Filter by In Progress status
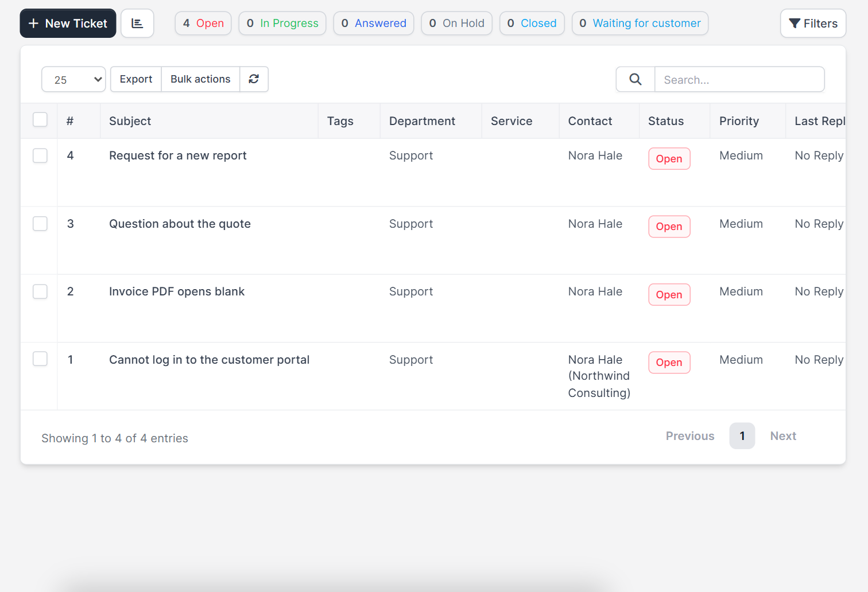Viewport: 868px width, 592px height. (282, 24)
